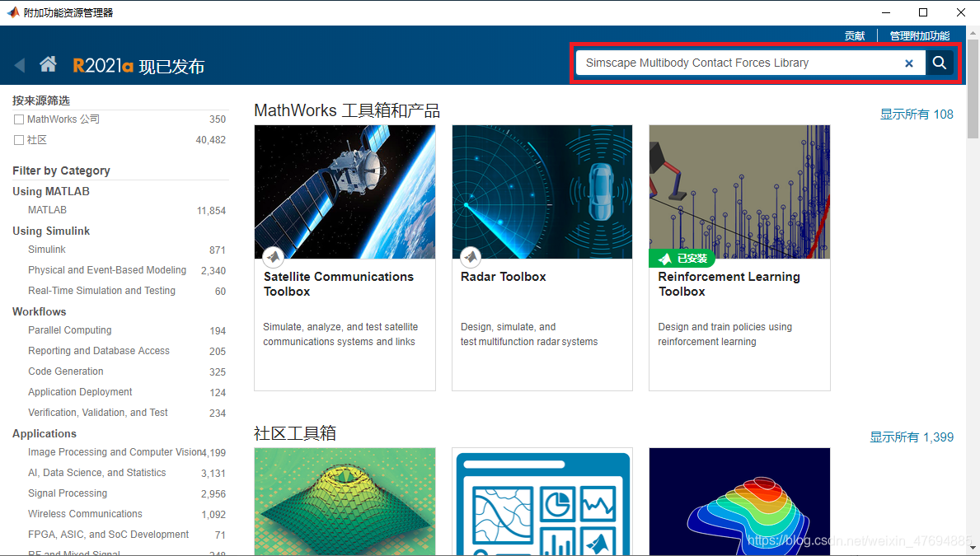Filter by FPGA, ASIC, and SoC Development
Viewport: 980px width, 556px height.
[x=108, y=534]
